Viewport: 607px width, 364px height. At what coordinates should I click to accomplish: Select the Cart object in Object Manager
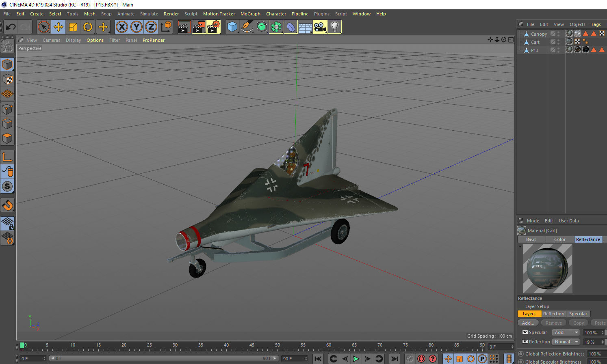pyautogui.click(x=535, y=42)
